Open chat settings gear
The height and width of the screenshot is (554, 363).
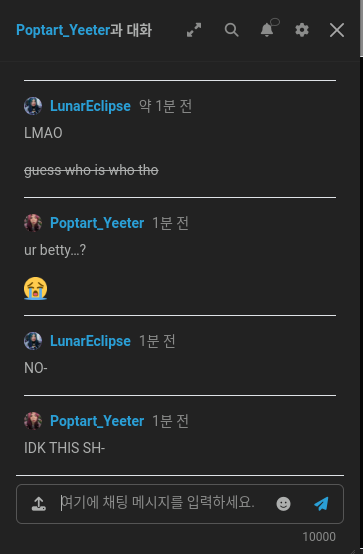click(x=302, y=30)
